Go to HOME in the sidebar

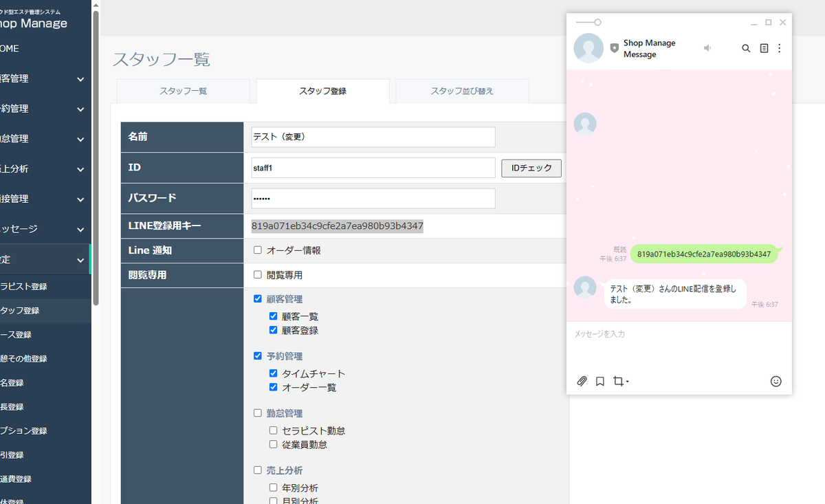coord(45,49)
